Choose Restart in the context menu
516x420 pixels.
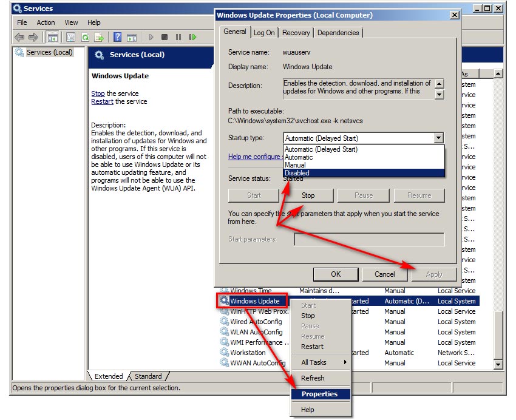pos(321,347)
